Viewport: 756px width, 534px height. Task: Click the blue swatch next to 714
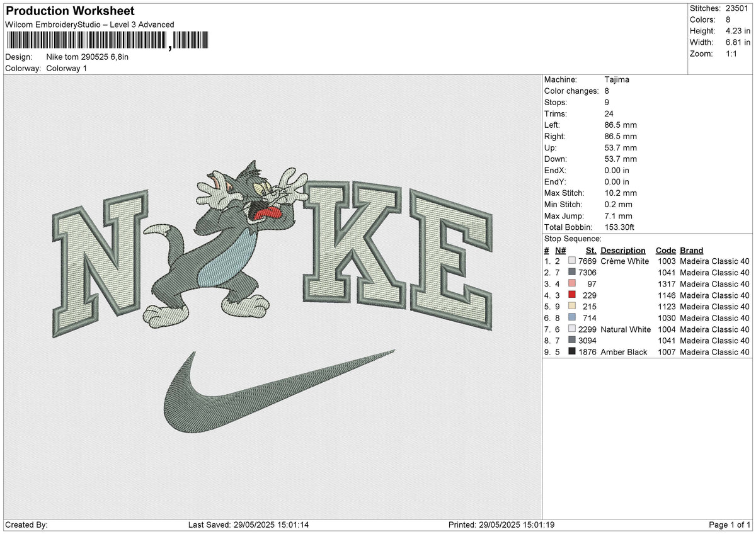coord(572,317)
